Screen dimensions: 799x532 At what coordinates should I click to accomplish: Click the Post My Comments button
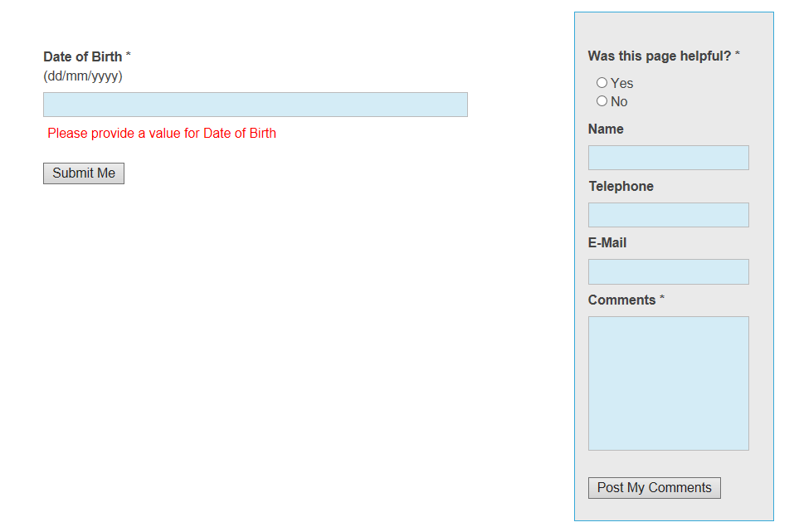(x=655, y=488)
